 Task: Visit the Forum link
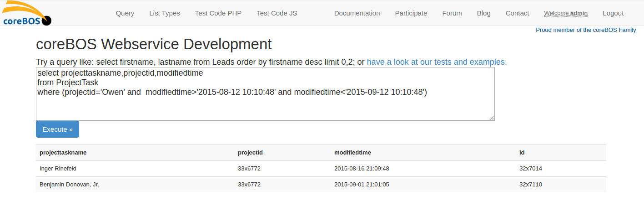pyautogui.click(x=452, y=13)
